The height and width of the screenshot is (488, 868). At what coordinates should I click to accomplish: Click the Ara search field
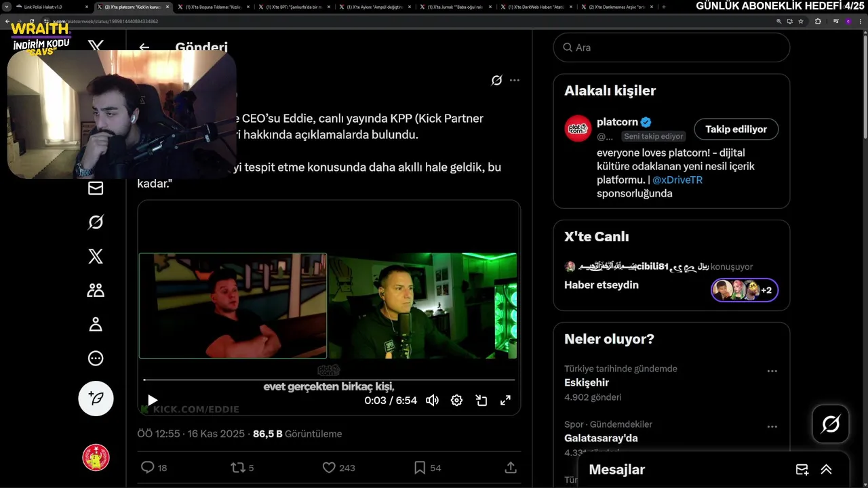coord(671,47)
